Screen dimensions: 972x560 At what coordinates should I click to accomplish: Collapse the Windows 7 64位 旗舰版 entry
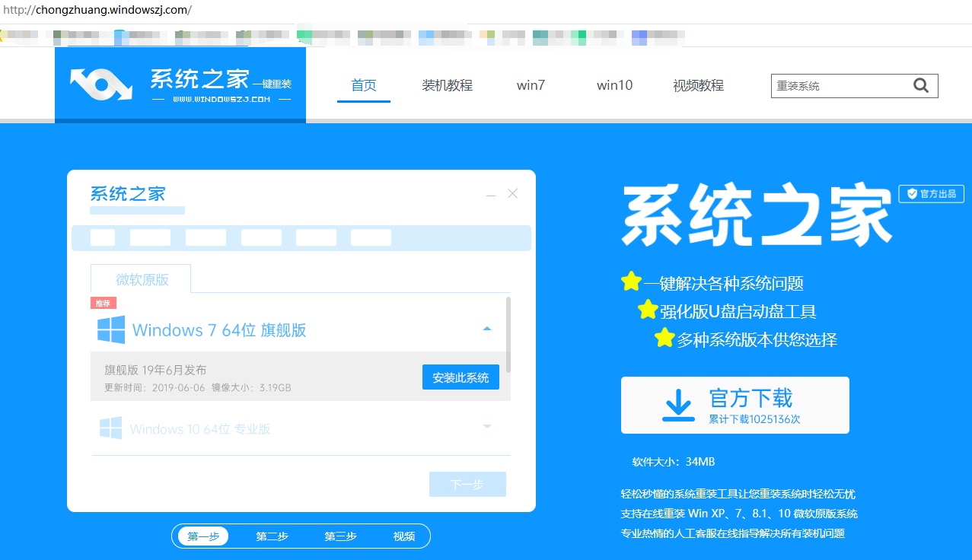click(x=487, y=329)
